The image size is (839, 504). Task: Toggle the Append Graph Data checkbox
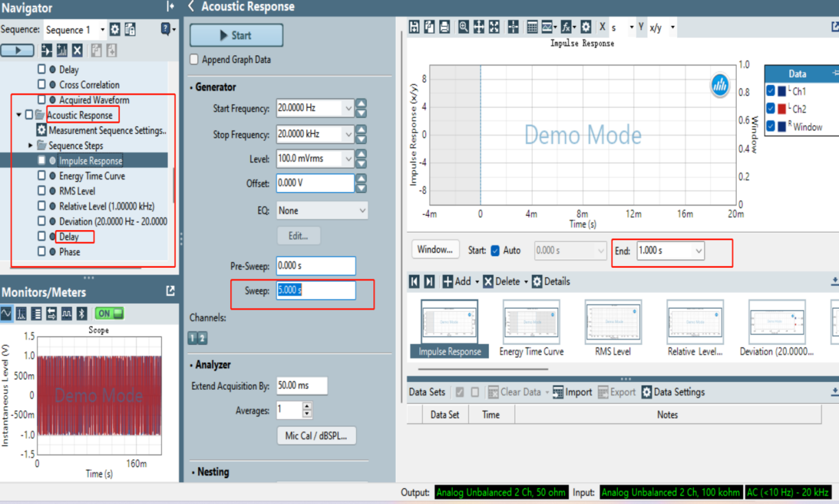click(x=194, y=60)
